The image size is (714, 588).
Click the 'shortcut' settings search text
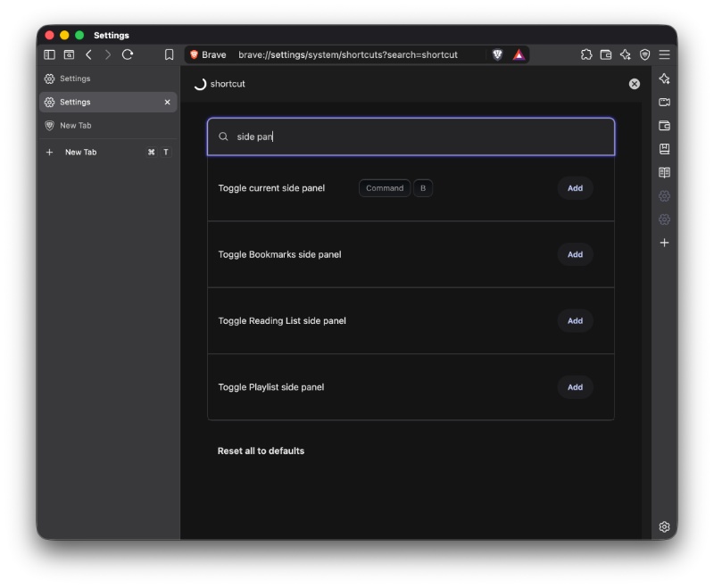coord(228,84)
